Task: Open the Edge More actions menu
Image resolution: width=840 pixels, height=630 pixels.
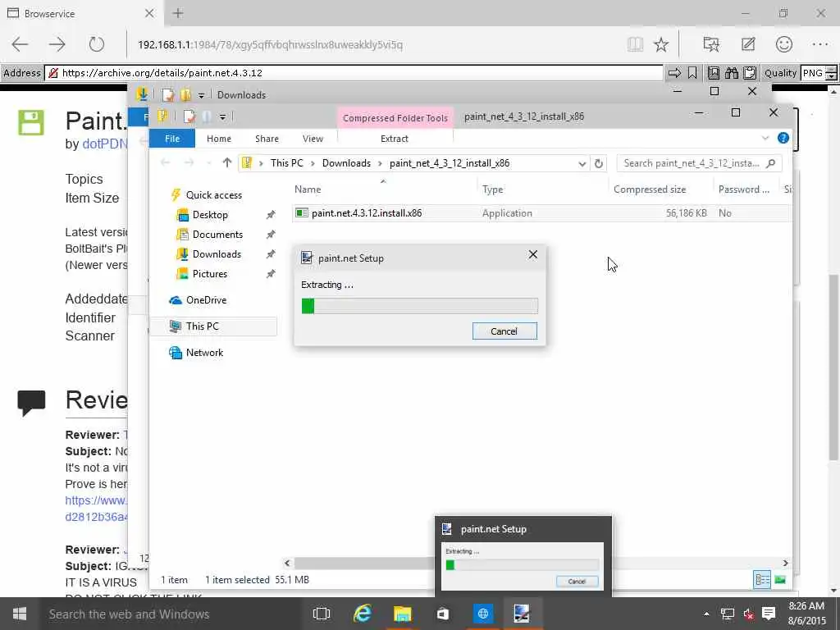Action: [x=820, y=44]
